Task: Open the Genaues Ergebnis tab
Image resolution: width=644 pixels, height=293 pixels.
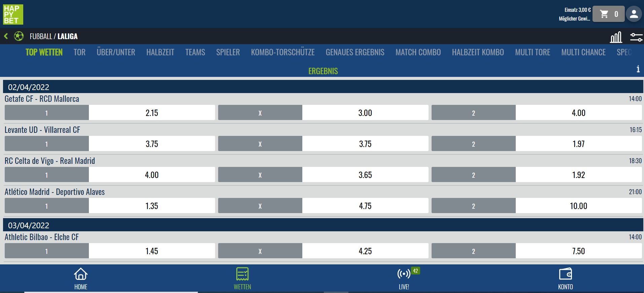Action: click(355, 52)
